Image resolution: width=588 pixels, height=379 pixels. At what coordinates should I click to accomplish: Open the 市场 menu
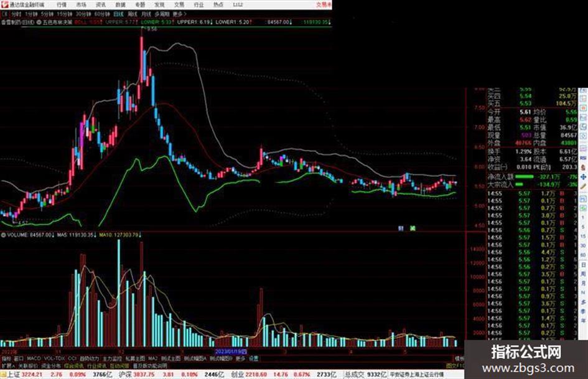[x=81, y=5]
